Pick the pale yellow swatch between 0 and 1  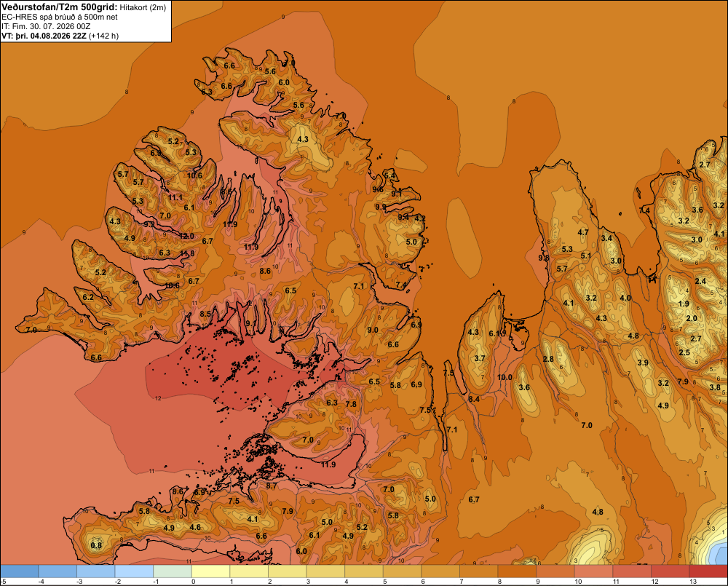tap(211, 571)
